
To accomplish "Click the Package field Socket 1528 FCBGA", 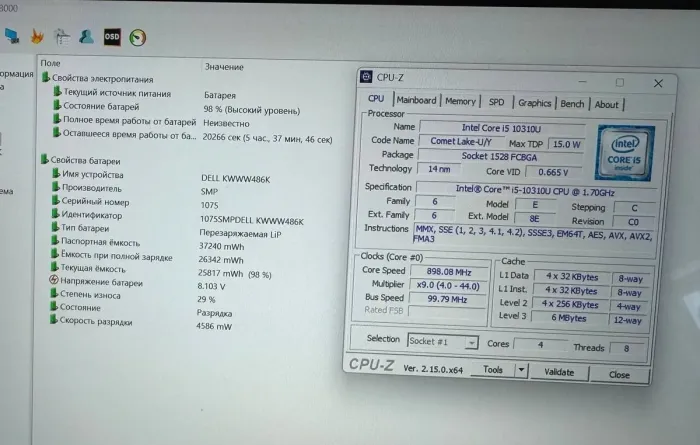I will point(500,156).
